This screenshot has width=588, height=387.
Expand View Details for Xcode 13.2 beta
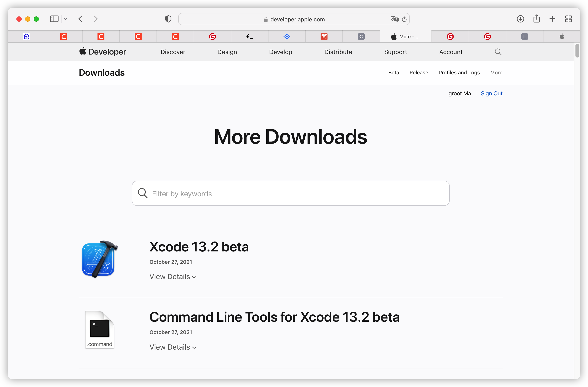[x=173, y=277]
